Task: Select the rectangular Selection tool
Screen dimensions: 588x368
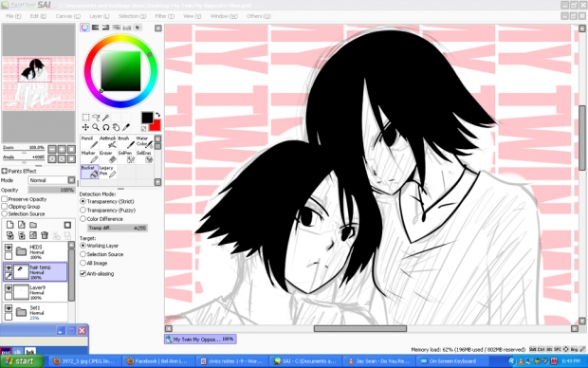Action: [85, 118]
